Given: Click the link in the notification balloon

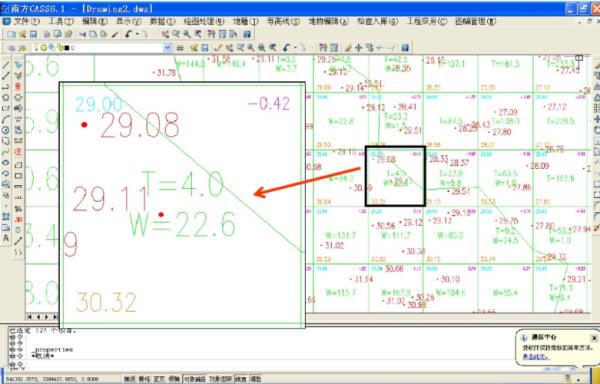Looking at the screenshot, I should (x=536, y=357).
